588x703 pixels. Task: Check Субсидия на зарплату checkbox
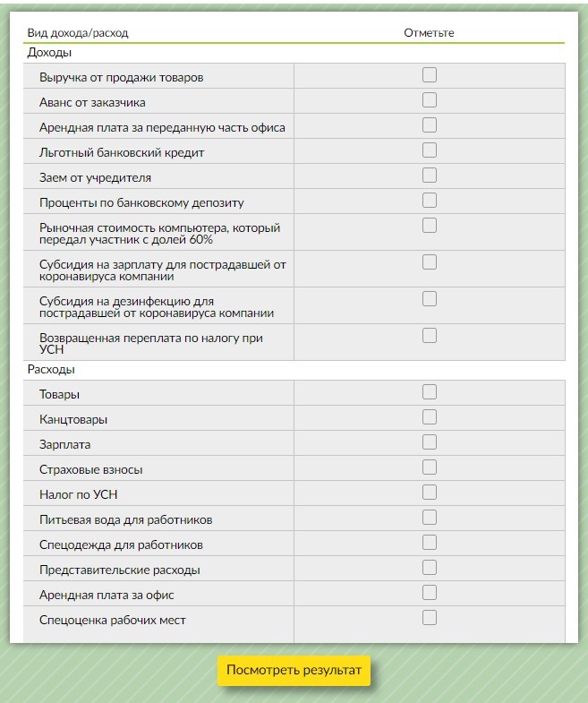(x=430, y=262)
